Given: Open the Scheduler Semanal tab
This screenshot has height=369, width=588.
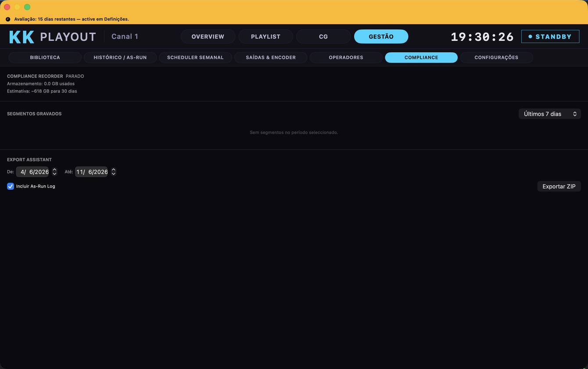Looking at the screenshot, I should [x=195, y=58].
